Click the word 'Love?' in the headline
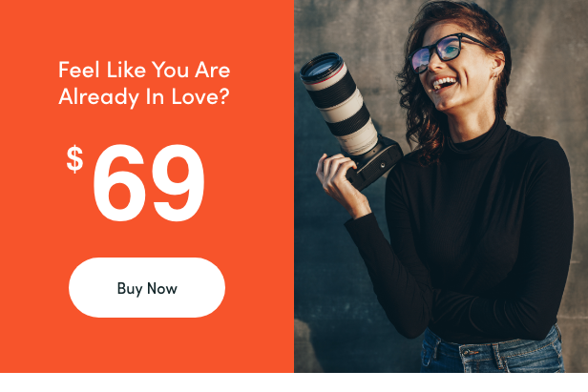588x392 pixels. pyautogui.click(x=200, y=96)
